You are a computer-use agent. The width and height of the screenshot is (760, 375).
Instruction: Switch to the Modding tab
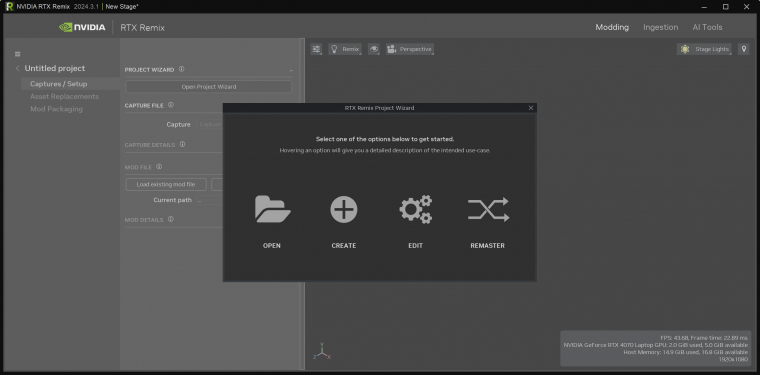pyautogui.click(x=612, y=27)
